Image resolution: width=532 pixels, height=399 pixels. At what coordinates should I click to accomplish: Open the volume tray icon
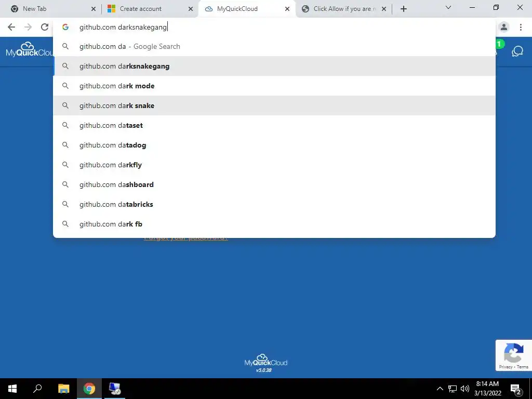465,389
